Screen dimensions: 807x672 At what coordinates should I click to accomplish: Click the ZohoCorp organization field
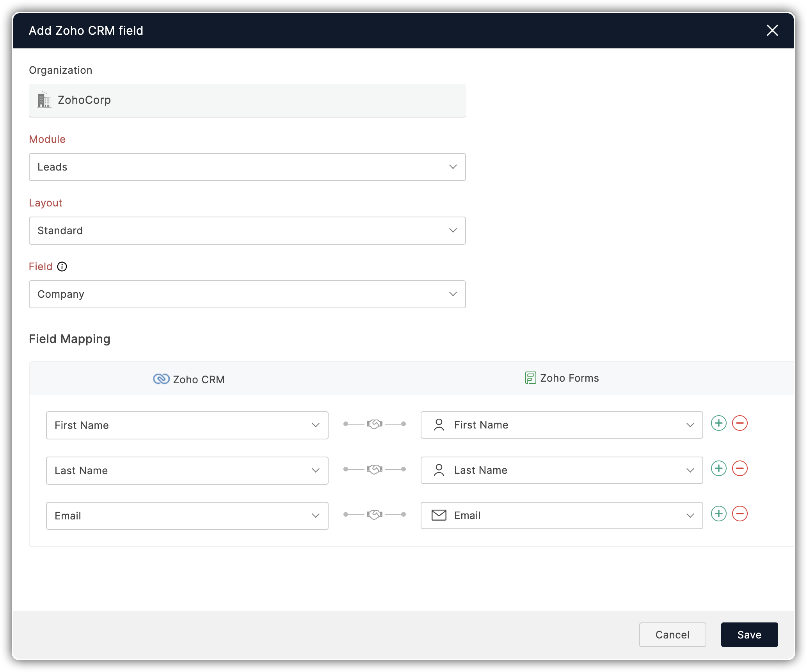(x=247, y=100)
